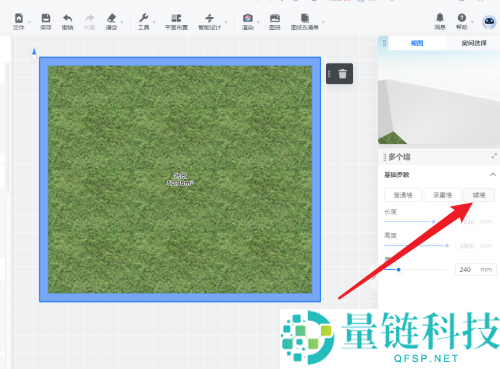
Task: Expand dropdown arrow next to 智能设计
Action: (226, 23)
